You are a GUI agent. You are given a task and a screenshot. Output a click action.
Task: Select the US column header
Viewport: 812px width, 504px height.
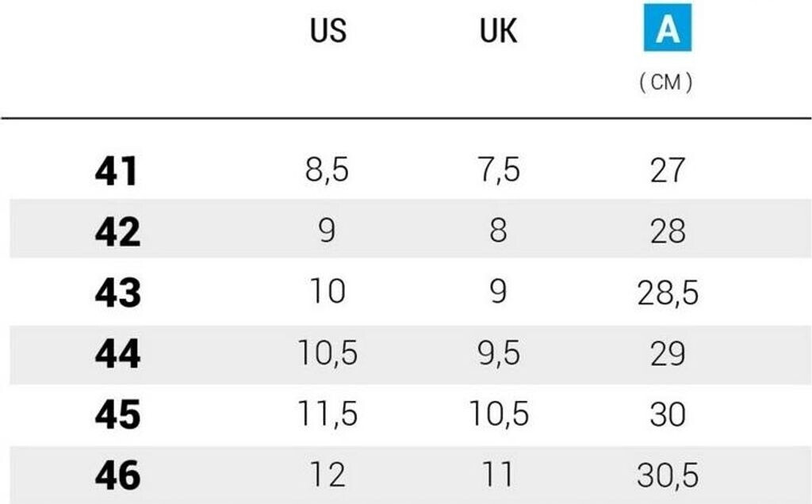tap(327, 31)
